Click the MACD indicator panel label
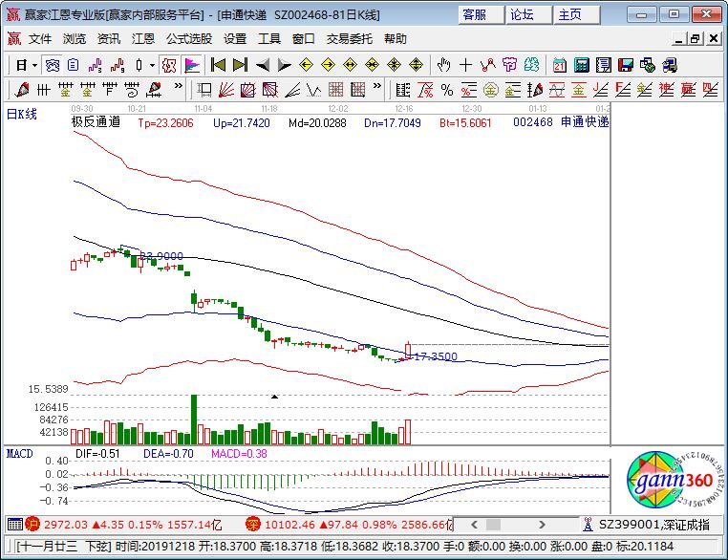Viewport: 728px width, 560px height. click(19, 454)
